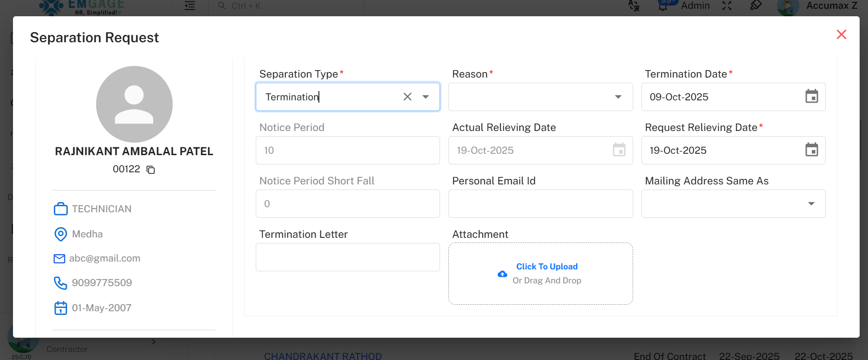Click the Notice Period field

pyautogui.click(x=348, y=150)
